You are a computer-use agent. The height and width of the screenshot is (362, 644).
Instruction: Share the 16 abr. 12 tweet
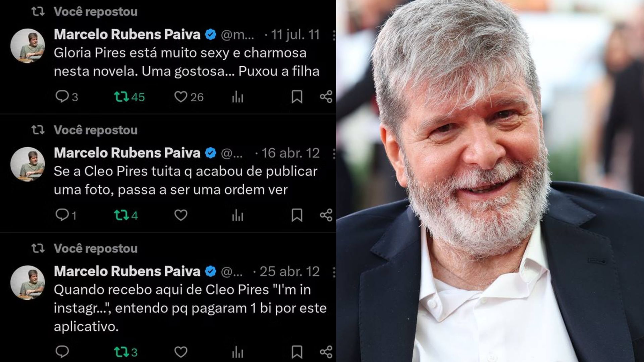coord(326,215)
